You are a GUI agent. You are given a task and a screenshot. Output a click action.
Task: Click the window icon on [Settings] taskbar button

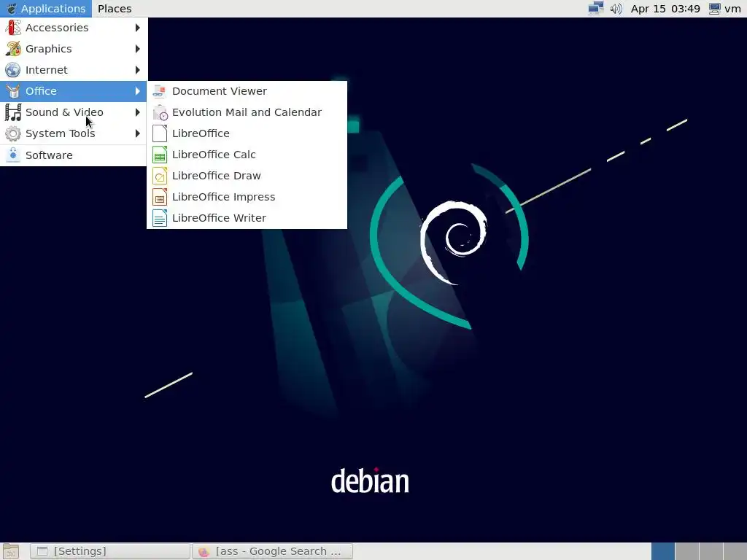(42, 551)
